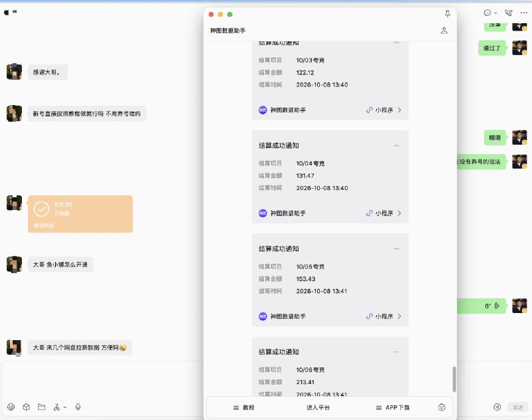Open more options on the 10/05夸克 card
The image size is (532, 420).
[x=396, y=249]
